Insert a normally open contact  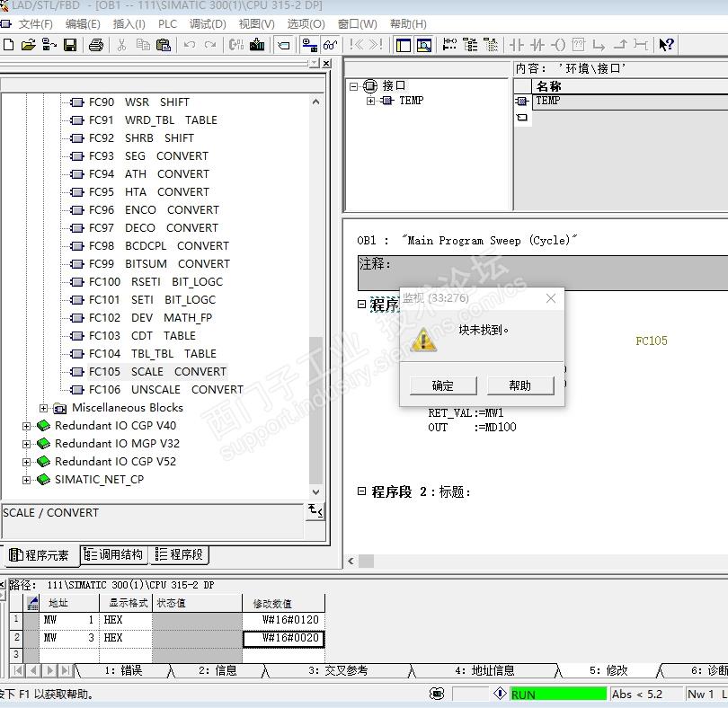pyautogui.click(x=516, y=45)
